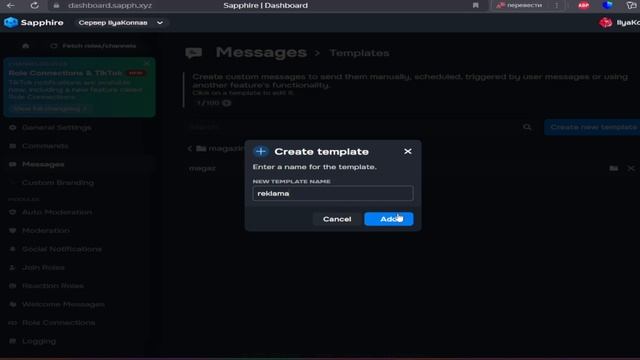Image resolution: width=640 pixels, height=360 pixels.
Task: Click the Messages breadcrumb heading
Action: click(x=261, y=52)
